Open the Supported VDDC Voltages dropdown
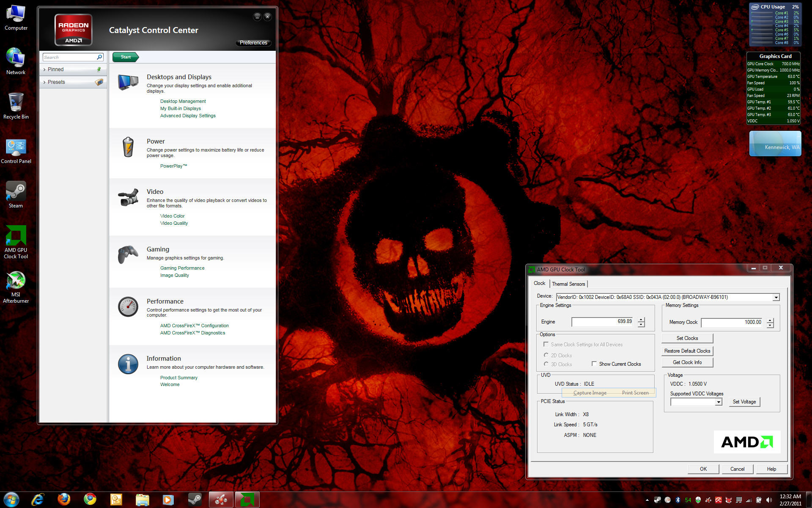The height and width of the screenshot is (508, 812). [719, 402]
